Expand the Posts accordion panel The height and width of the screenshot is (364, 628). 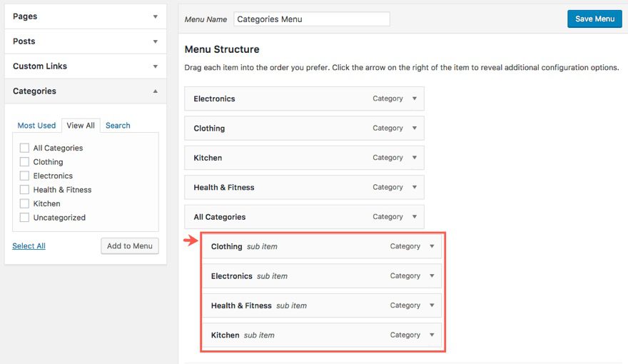pyautogui.click(x=155, y=41)
